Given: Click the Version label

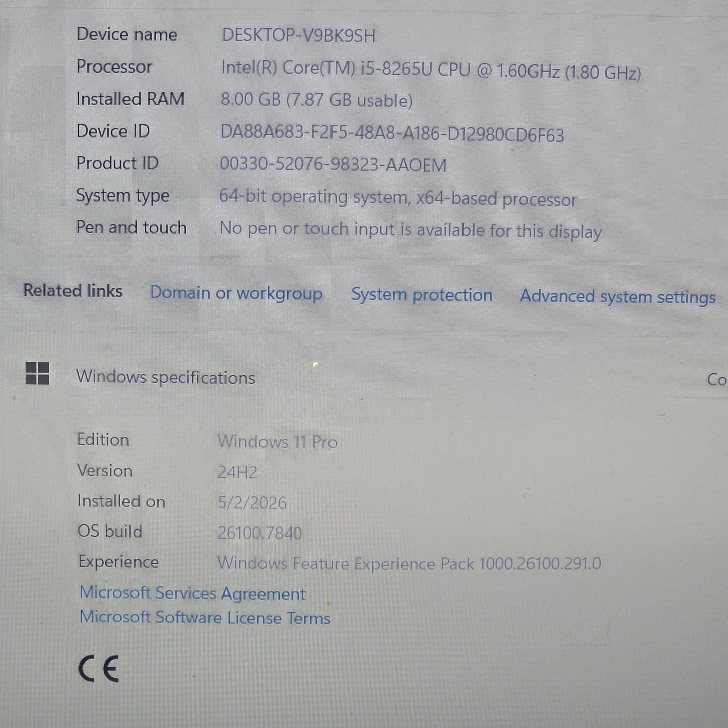Looking at the screenshot, I should [x=105, y=471].
